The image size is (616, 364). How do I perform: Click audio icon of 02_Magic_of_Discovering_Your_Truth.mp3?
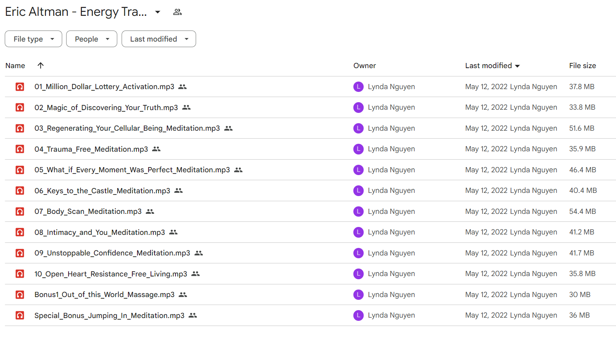[x=20, y=107]
